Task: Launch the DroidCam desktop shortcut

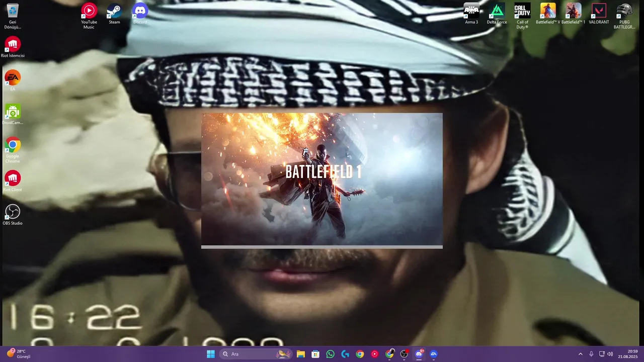Action: click(13, 114)
